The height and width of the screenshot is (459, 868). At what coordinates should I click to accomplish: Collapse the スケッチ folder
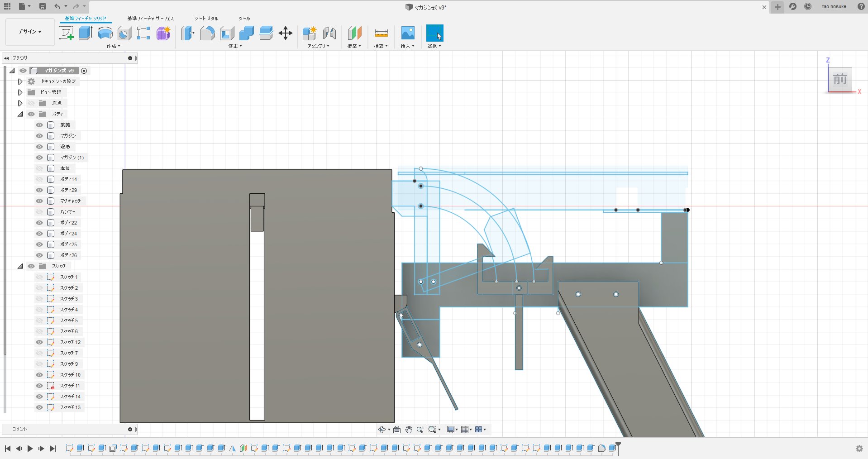click(x=20, y=266)
